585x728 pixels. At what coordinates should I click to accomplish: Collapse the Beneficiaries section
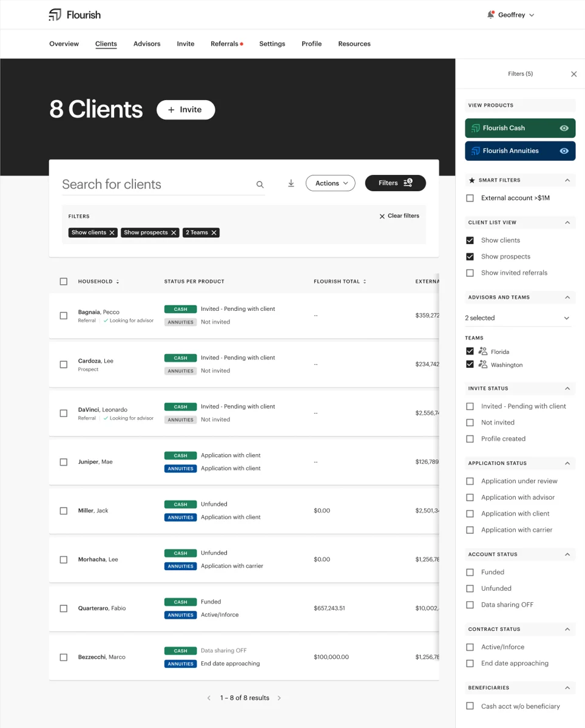click(x=567, y=687)
